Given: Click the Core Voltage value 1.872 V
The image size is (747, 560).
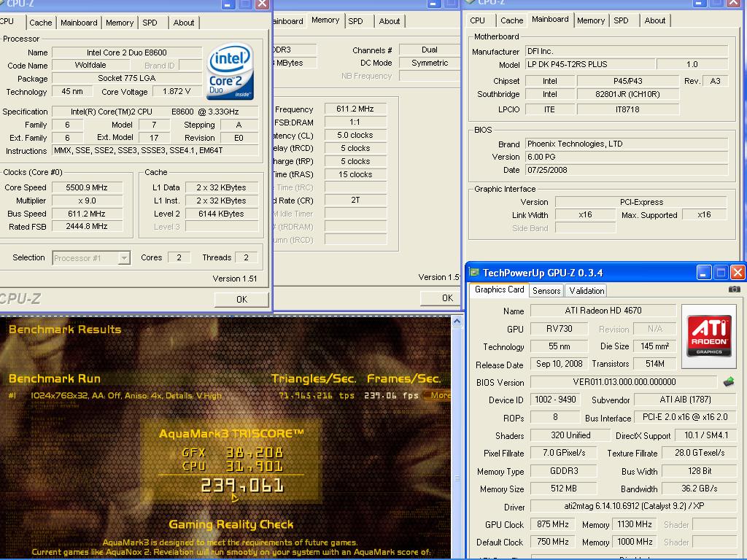Looking at the screenshot, I should click(x=177, y=91).
